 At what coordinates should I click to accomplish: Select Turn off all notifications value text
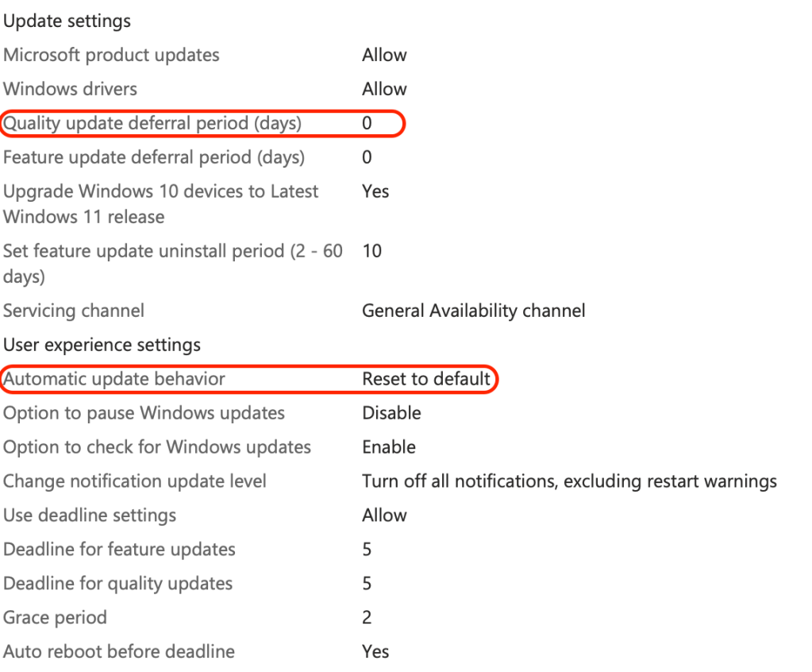coord(569,482)
